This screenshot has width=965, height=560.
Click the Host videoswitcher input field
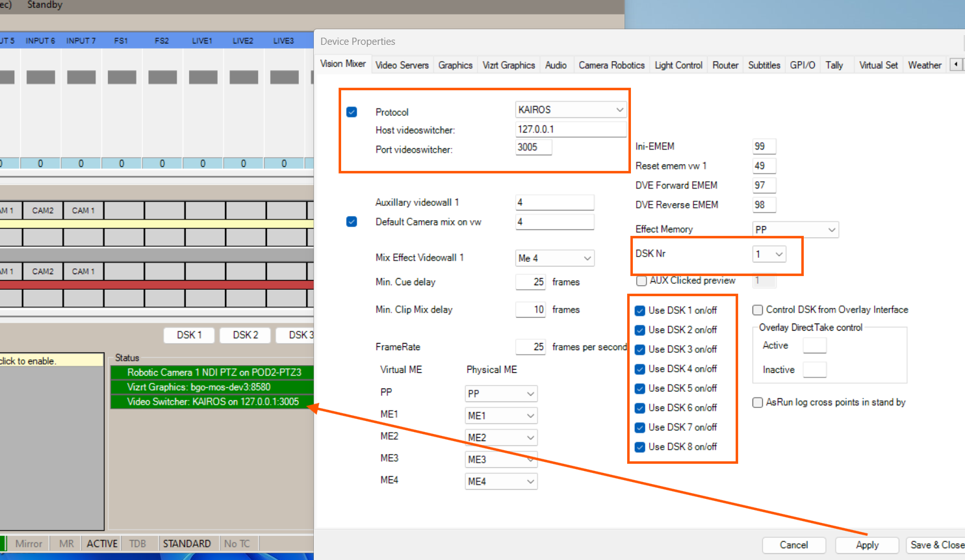tap(571, 129)
